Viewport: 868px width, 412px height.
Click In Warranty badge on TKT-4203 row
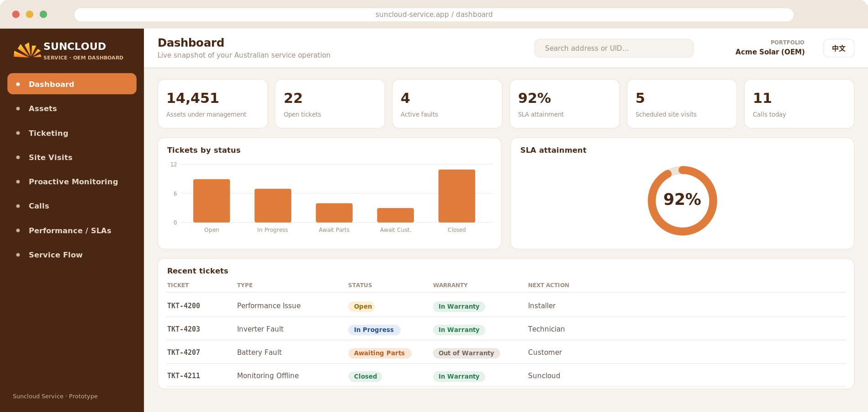pos(459,330)
